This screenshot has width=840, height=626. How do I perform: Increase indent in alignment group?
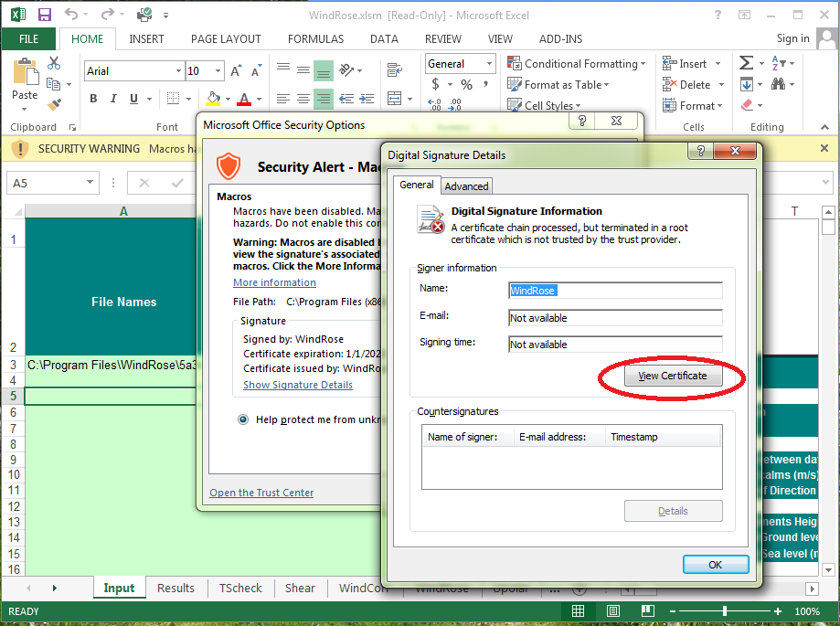click(367, 99)
